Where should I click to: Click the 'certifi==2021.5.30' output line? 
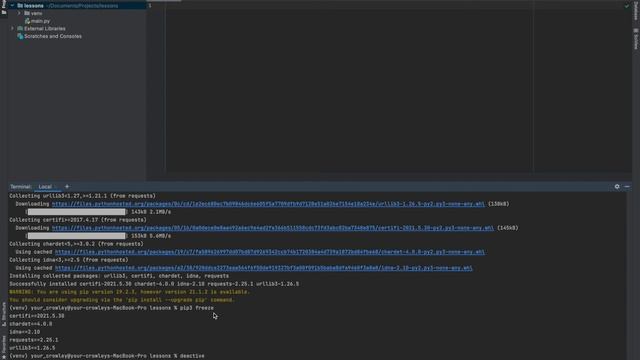pyautogui.click(x=37, y=316)
